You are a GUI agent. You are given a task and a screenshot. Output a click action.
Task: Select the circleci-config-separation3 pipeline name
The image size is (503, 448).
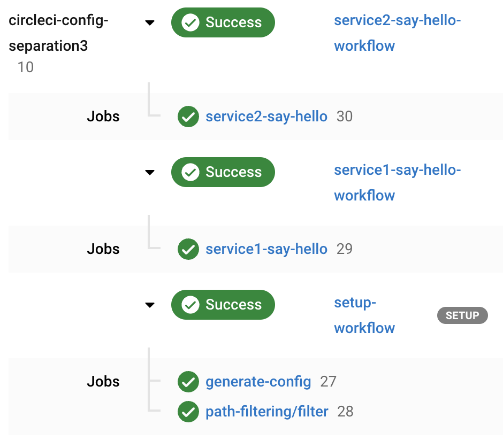[x=58, y=33]
